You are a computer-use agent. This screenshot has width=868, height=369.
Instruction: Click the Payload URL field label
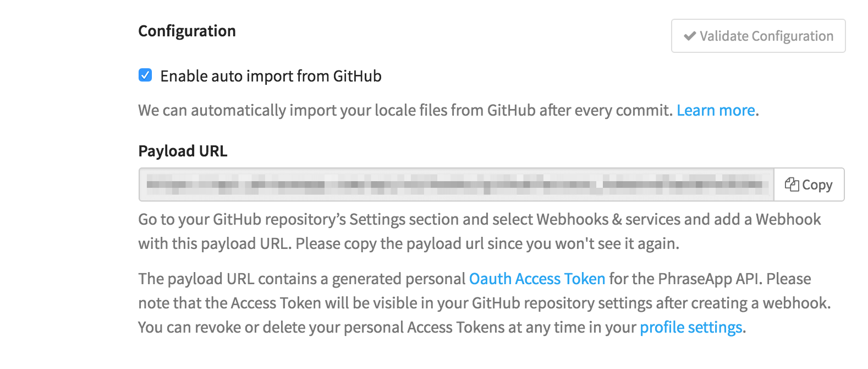coord(183,151)
